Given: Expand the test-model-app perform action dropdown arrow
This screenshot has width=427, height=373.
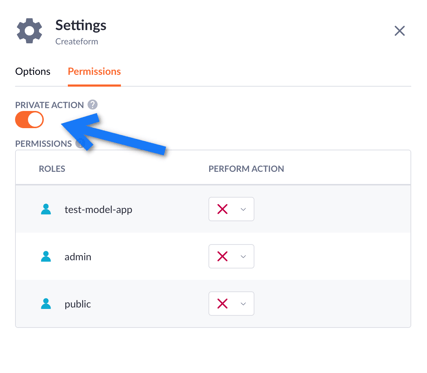Looking at the screenshot, I should (243, 210).
